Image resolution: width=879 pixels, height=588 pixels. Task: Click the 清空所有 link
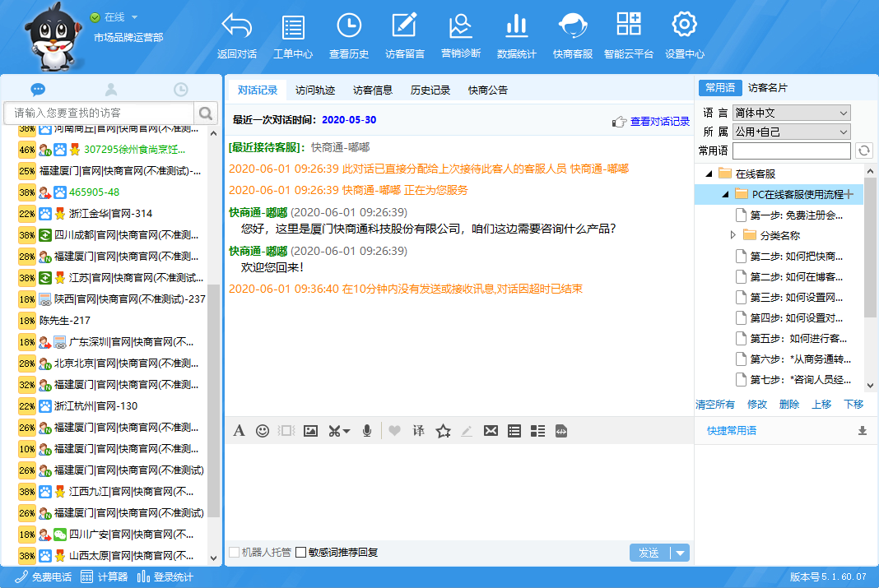point(715,405)
